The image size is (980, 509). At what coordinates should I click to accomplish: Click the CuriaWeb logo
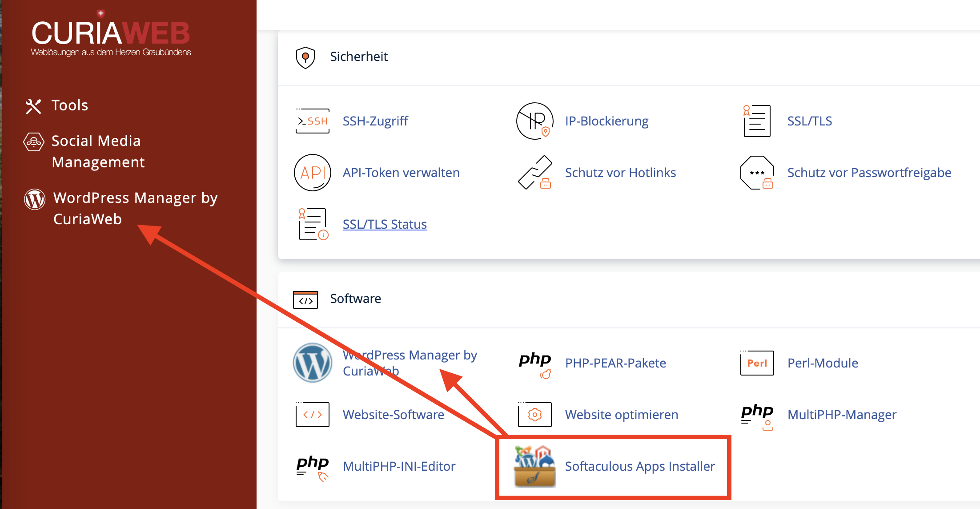click(111, 34)
